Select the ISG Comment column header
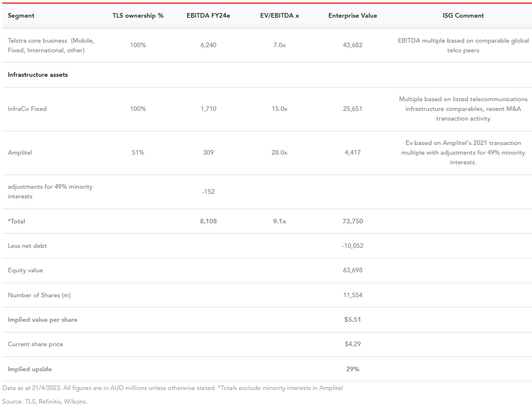 [x=463, y=15]
